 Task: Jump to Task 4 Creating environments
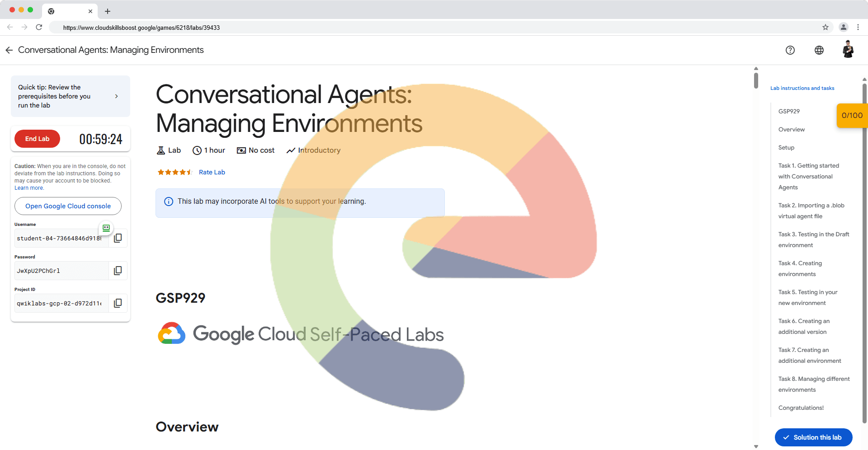point(800,268)
